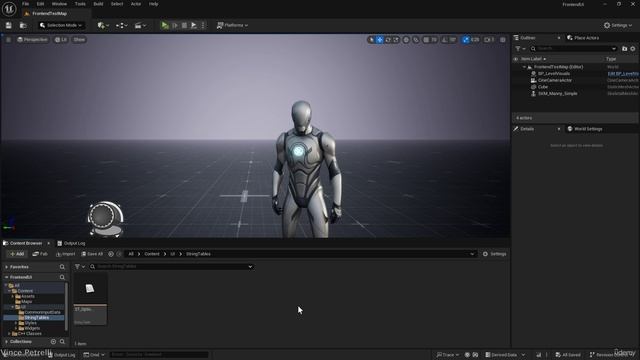Screen dimensions: 640x360
Task: Start Play in Editor with green play button
Action: (x=165, y=25)
